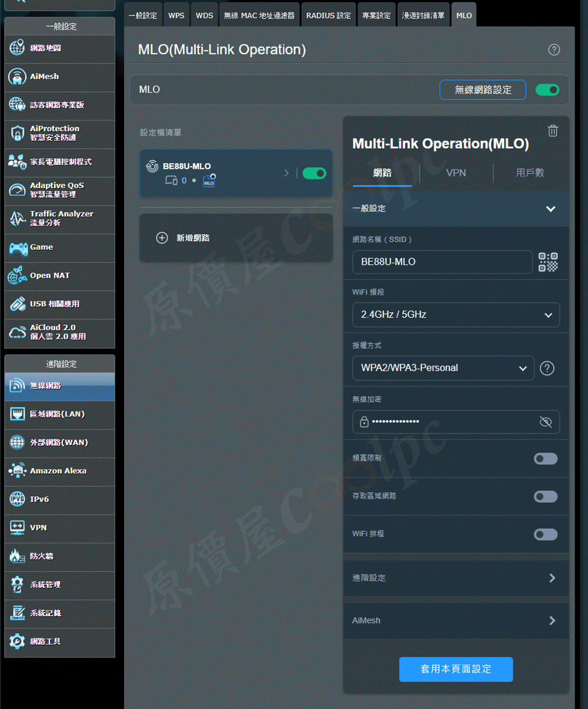This screenshot has width=588, height=709.
Task: Open the AiMesh sidebar icon
Action: [x=17, y=76]
